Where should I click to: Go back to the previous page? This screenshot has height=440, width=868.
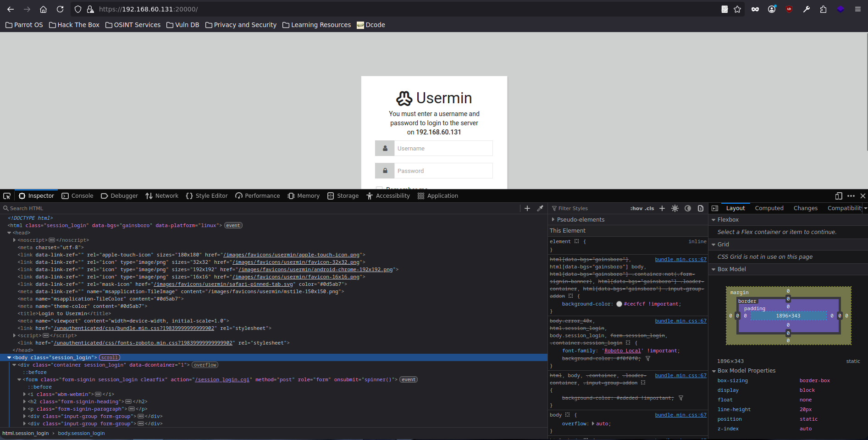11,9
